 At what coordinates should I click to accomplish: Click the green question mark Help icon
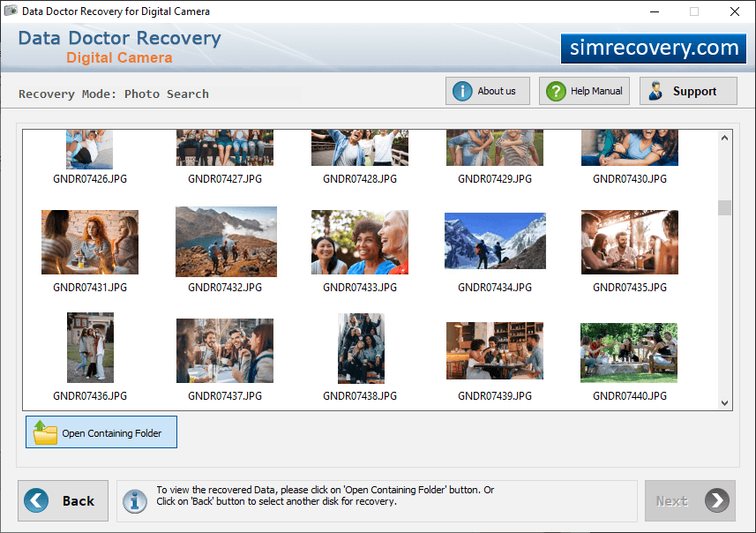click(x=556, y=91)
